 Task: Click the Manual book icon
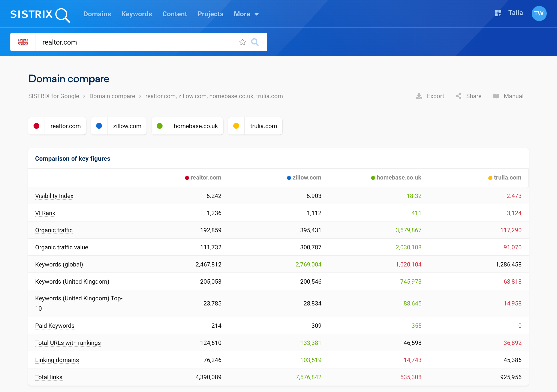[496, 96]
